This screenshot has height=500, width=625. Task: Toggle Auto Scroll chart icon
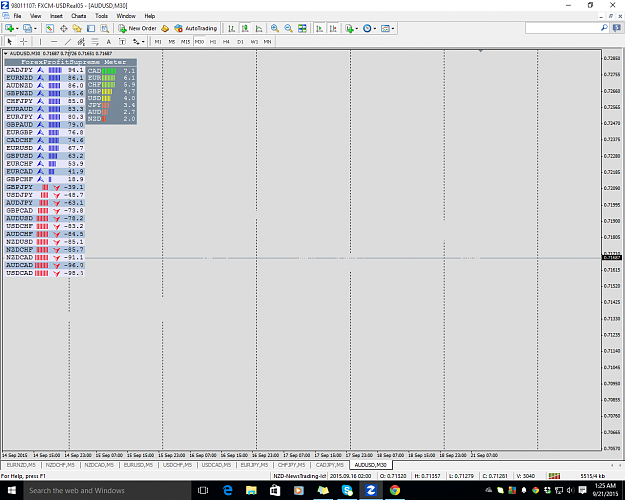coord(319,28)
